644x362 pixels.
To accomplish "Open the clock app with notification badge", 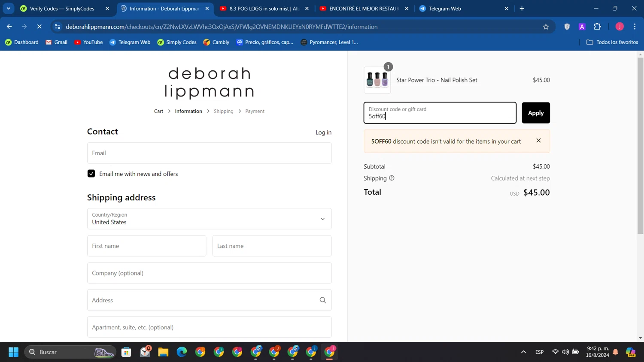I will [145, 352].
